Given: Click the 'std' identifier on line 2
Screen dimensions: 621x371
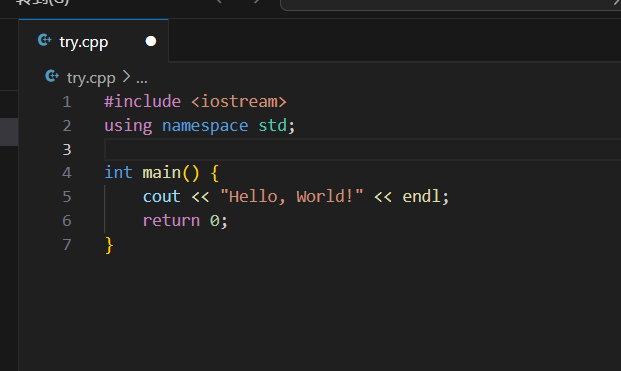Looking at the screenshot, I should tap(272, 126).
